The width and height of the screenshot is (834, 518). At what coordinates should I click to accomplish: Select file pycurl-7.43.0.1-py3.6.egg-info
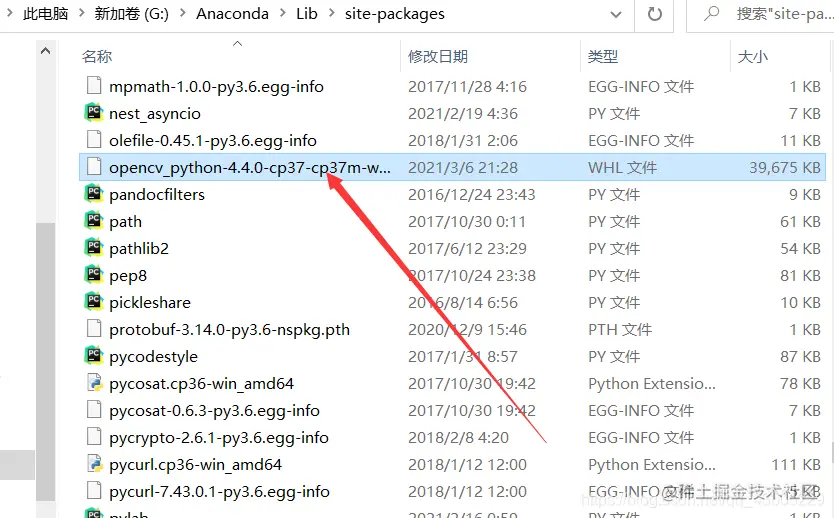(x=219, y=491)
